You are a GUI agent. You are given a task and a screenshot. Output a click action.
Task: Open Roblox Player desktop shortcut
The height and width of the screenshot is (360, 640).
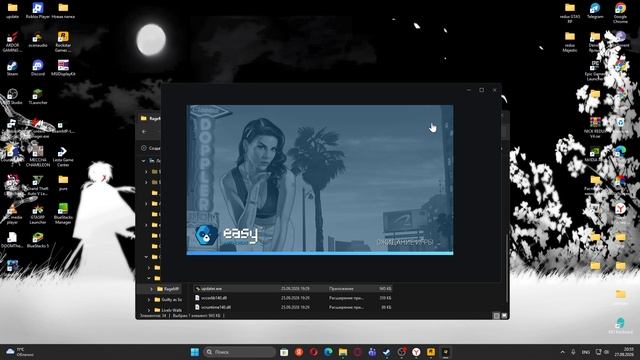pos(38,11)
